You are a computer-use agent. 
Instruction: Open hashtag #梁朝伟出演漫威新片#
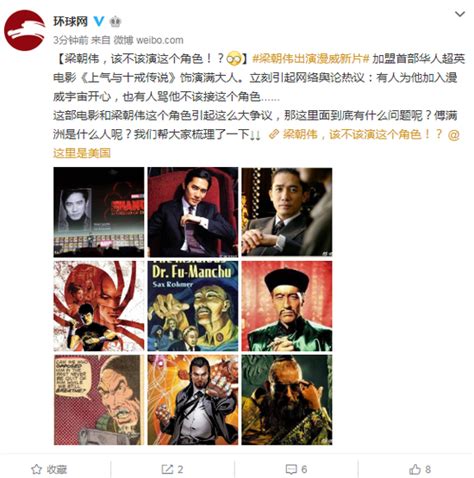pyautogui.click(x=310, y=59)
